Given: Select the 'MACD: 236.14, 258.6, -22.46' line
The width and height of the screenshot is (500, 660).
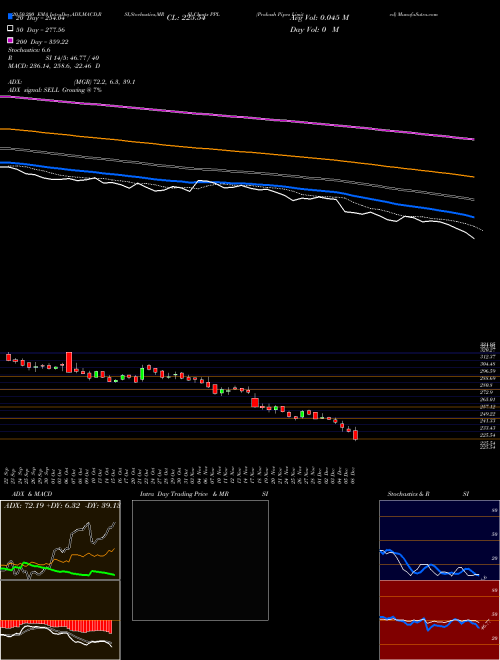Looking at the screenshot, I should [x=54, y=66].
